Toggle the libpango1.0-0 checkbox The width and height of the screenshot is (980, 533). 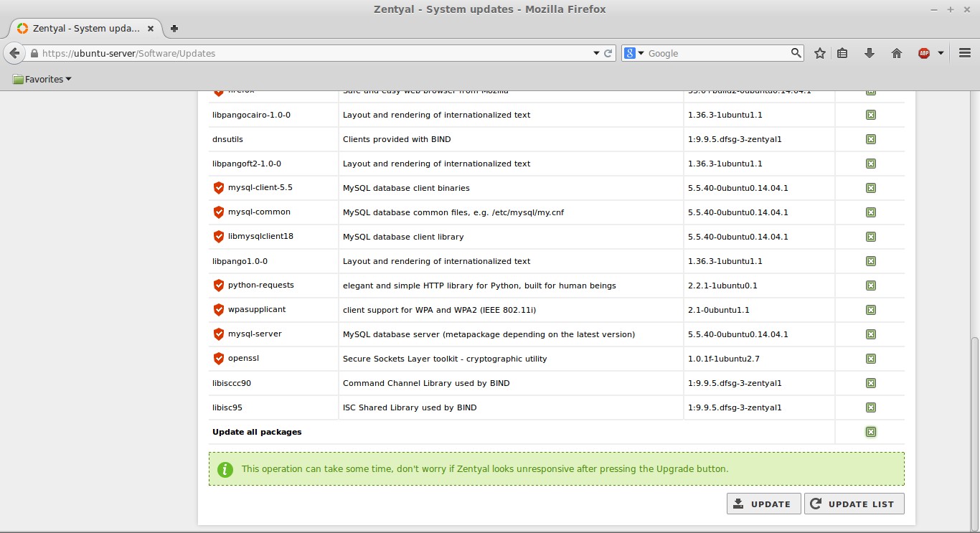pos(870,261)
